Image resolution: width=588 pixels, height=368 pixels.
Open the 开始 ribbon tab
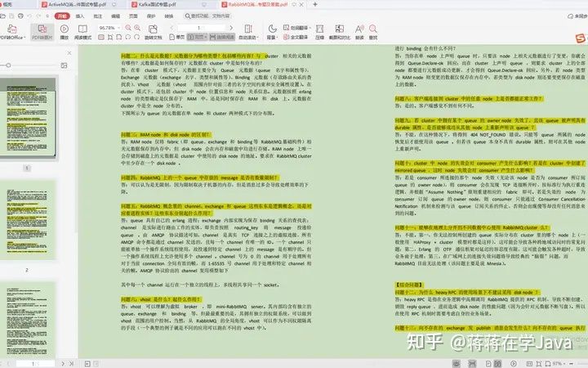pos(62,16)
